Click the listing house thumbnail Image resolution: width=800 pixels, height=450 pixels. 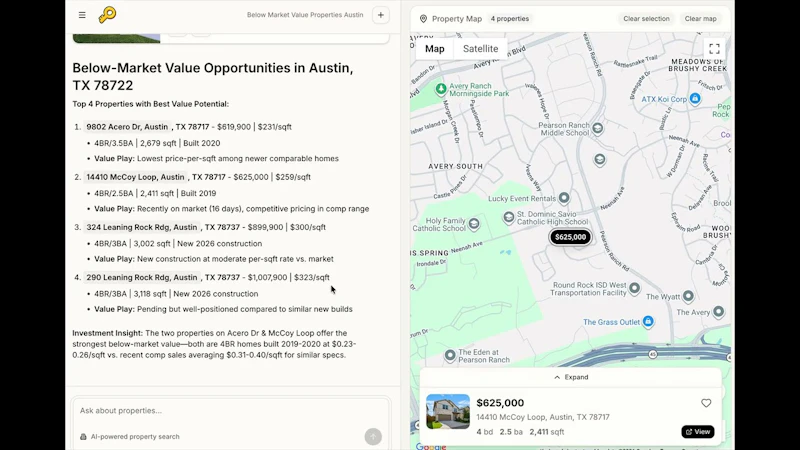pos(448,411)
